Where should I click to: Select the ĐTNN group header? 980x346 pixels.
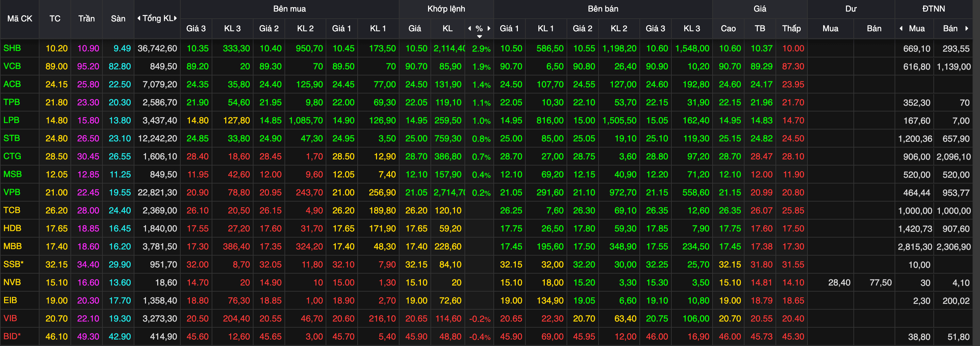coord(934,9)
